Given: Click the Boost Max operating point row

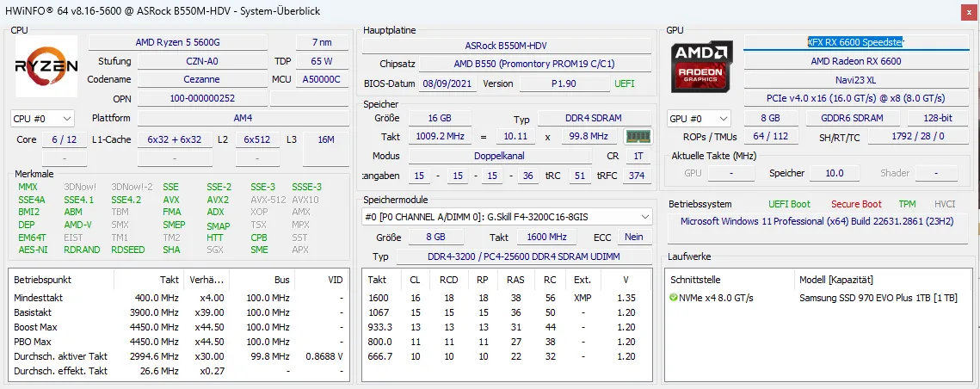Looking at the screenshot, I should (x=178, y=327).
